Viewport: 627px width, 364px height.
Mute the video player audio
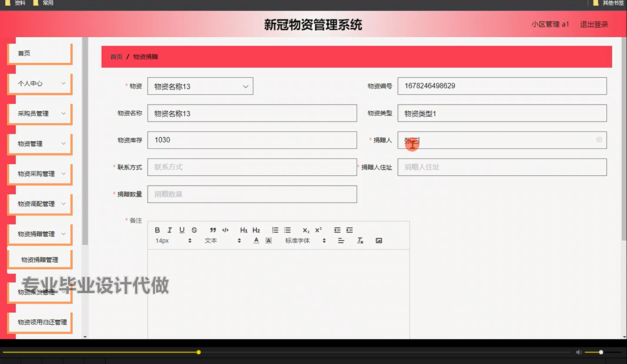pyautogui.click(x=579, y=352)
